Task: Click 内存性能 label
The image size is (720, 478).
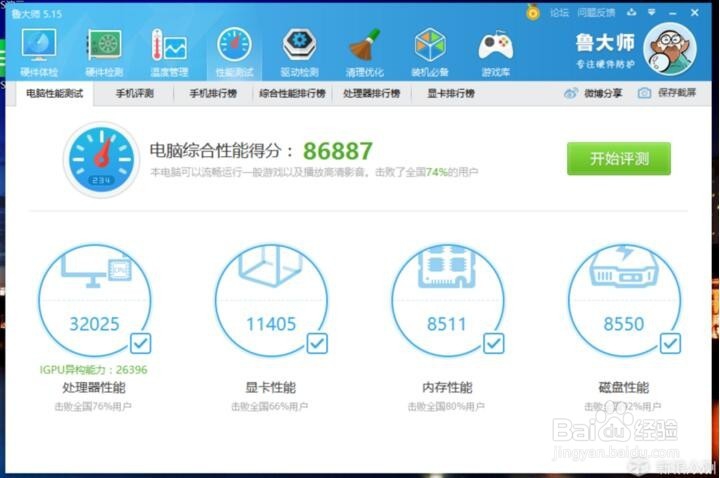Action: pyautogui.click(x=447, y=388)
